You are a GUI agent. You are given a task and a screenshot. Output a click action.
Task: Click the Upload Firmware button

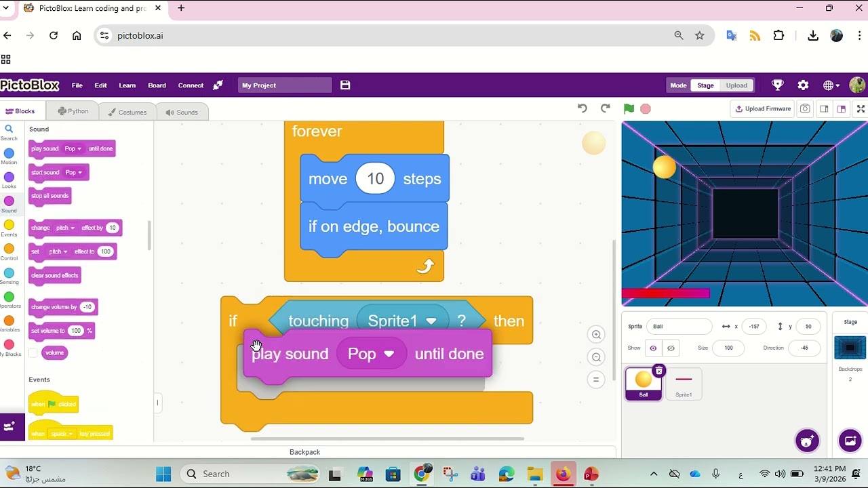click(x=762, y=108)
